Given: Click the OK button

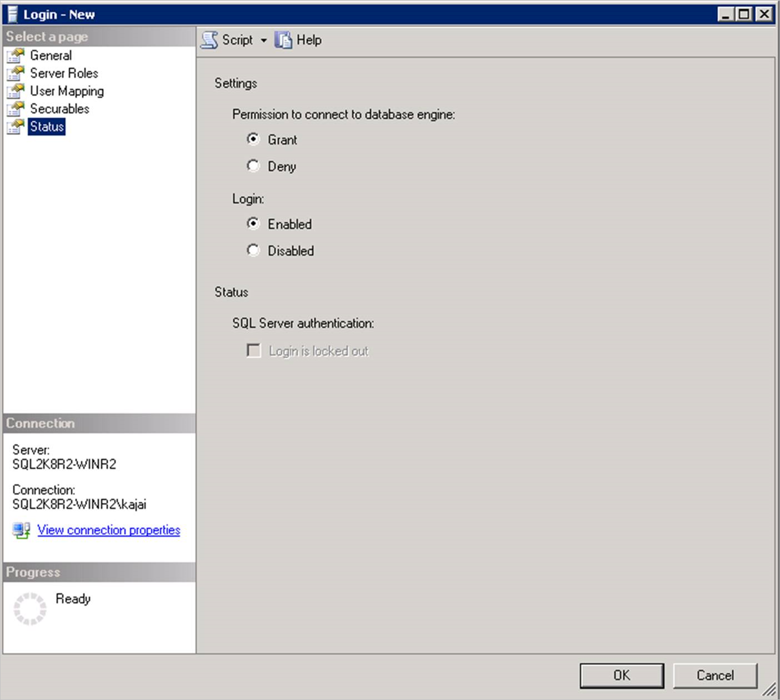Looking at the screenshot, I should tap(621, 675).
